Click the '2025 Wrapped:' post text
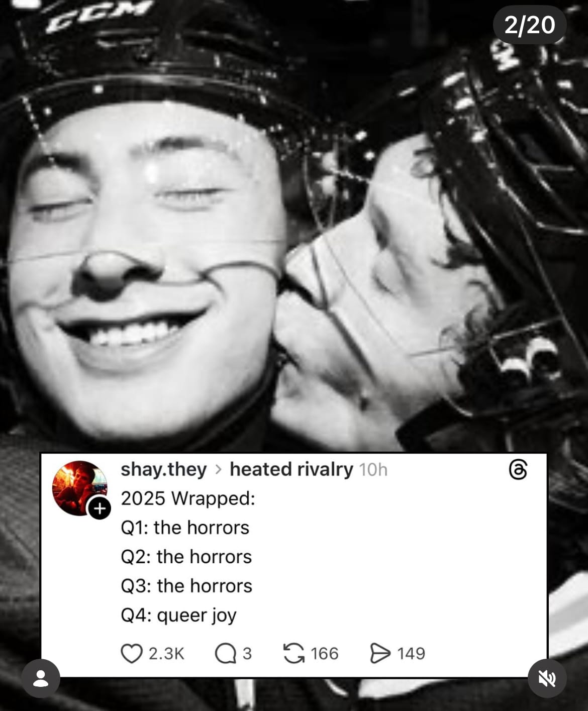This screenshot has width=588, height=711. pos(188,498)
